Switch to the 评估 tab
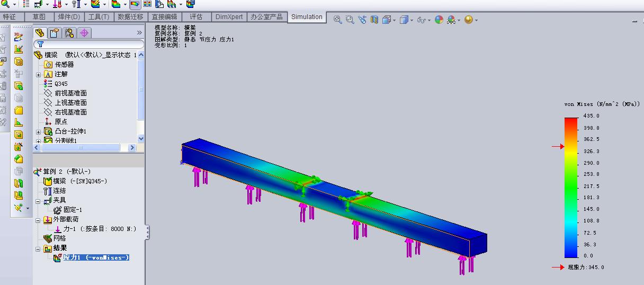 pyautogui.click(x=196, y=17)
